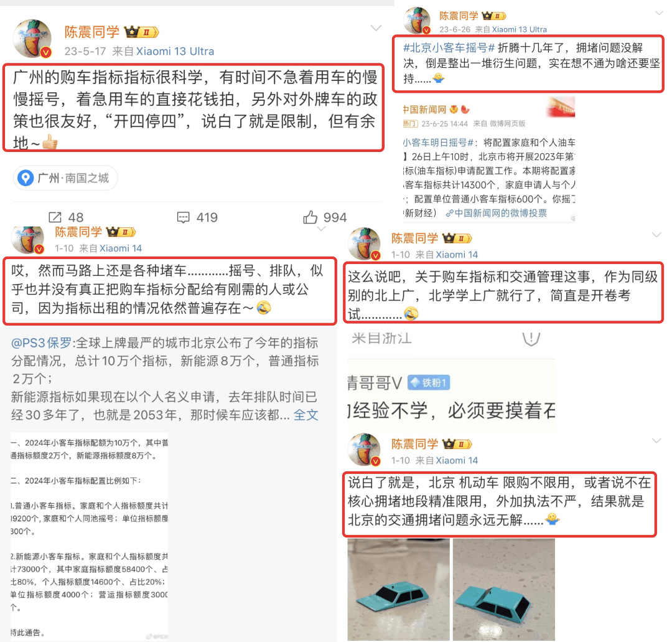
Task: Tap the repost icon showing 48
Action: point(55,217)
